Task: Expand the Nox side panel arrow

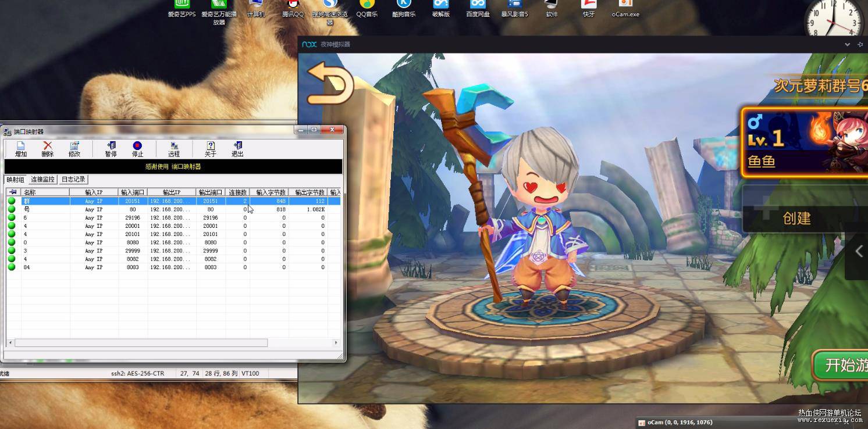Action: pos(859,251)
